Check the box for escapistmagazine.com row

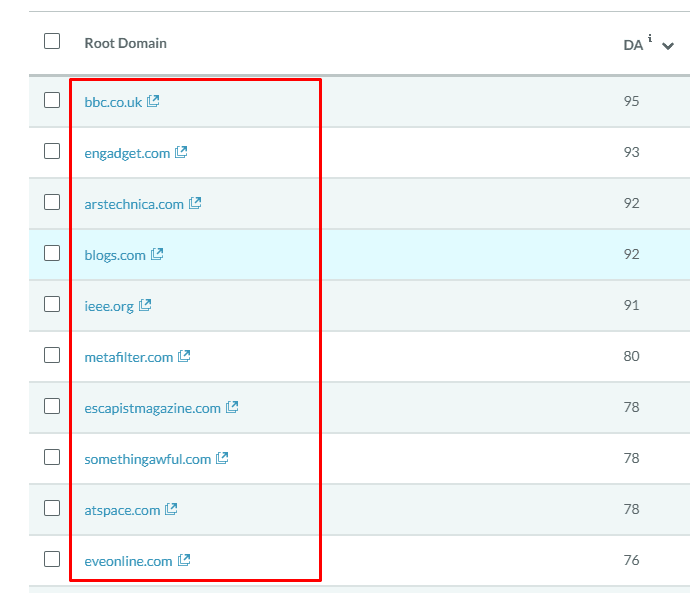click(52, 406)
